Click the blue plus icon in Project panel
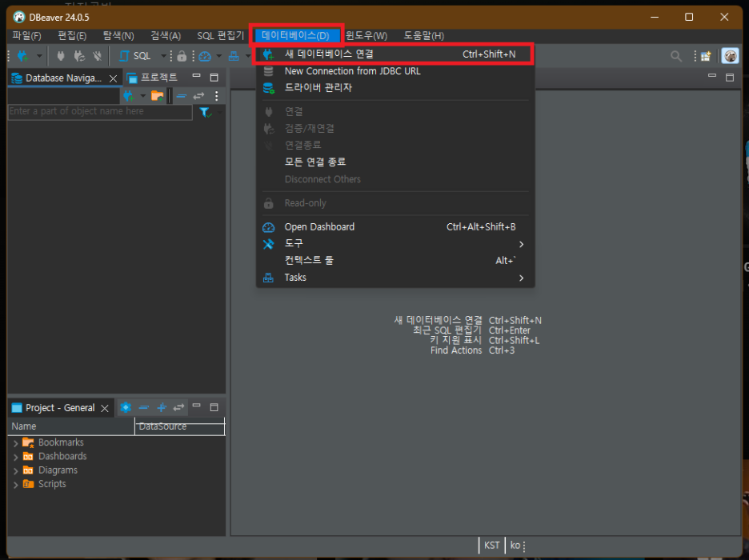The width and height of the screenshot is (749, 560). [x=162, y=407]
